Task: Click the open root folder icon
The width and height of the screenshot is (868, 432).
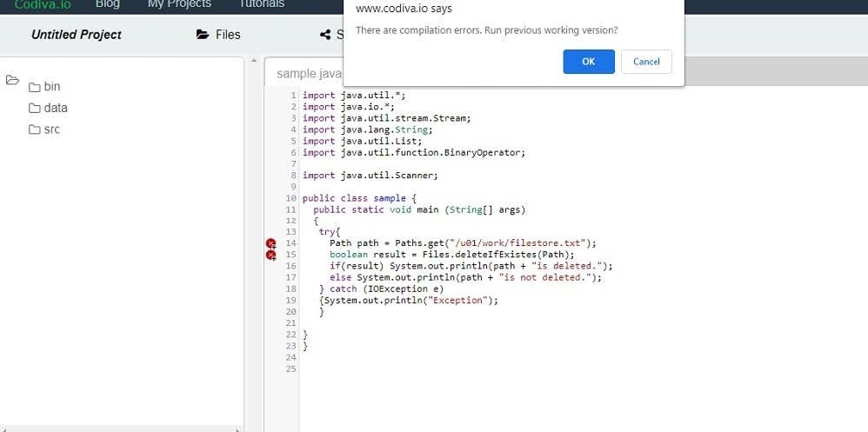Action: click(12, 80)
